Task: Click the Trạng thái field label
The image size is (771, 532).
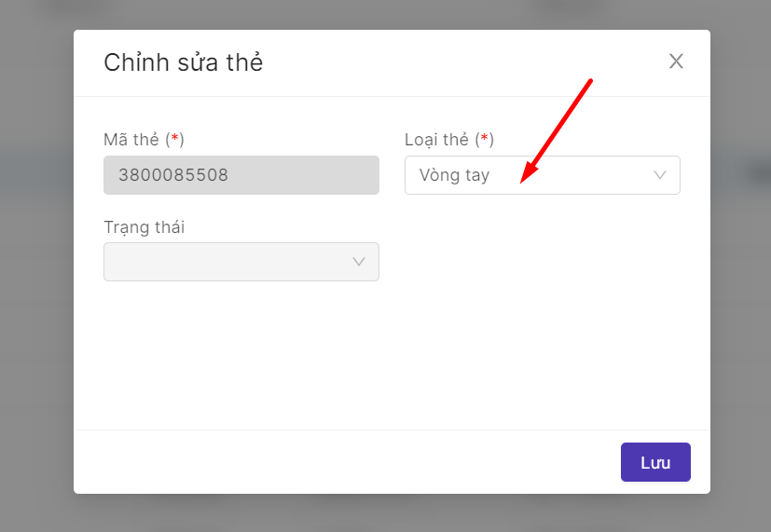Action: 144,227
